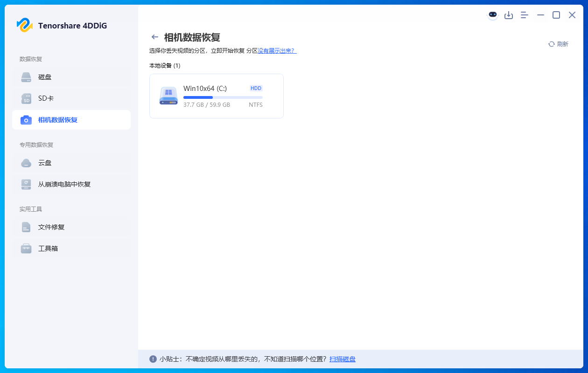Click the disk drive icon on Win10x64 card

point(168,96)
